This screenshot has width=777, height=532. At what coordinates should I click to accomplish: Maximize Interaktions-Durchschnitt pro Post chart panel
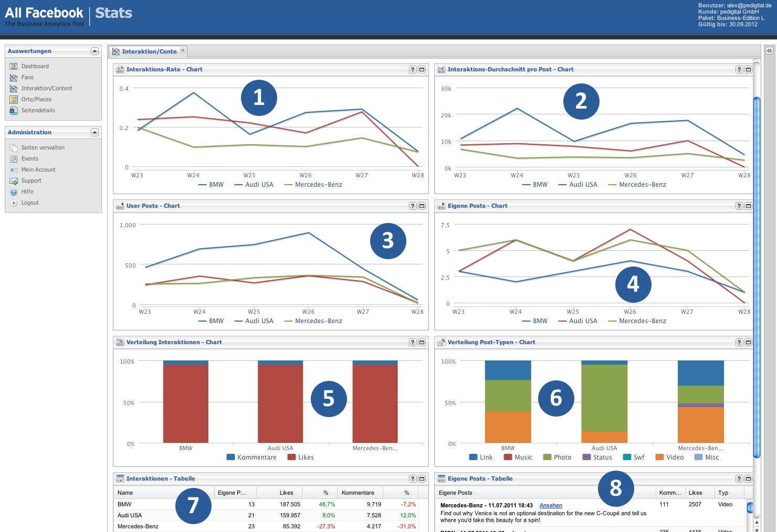point(748,69)
